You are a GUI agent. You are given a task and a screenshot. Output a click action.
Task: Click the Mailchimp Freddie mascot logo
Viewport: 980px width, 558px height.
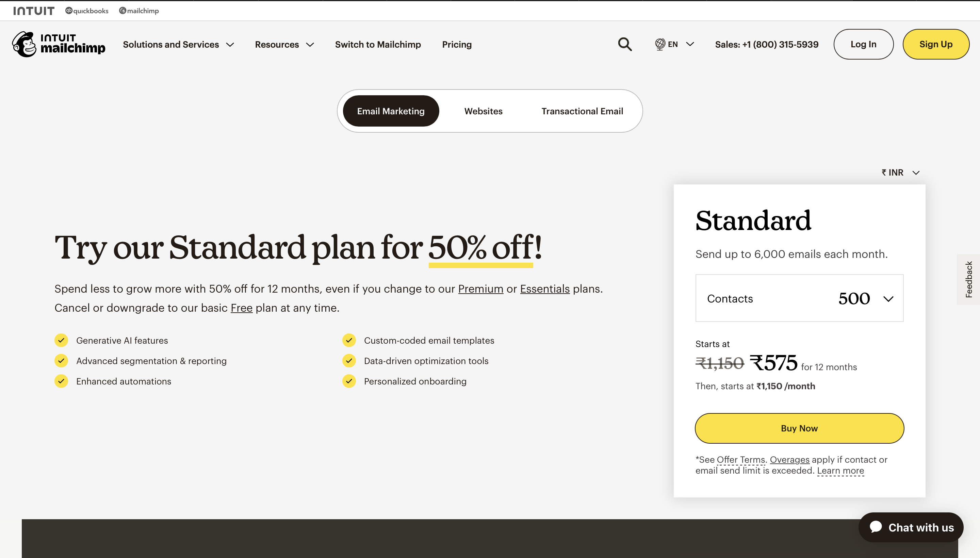click(x=24, y=44)
